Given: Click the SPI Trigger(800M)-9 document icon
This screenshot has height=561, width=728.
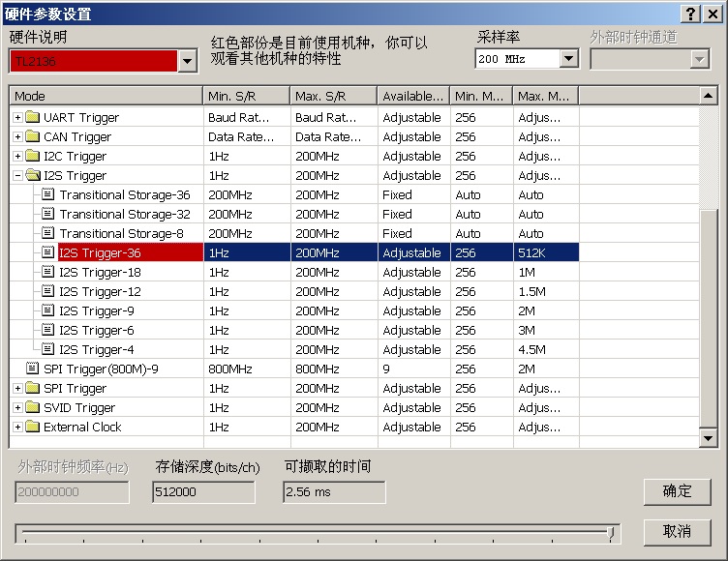Looking at the screenshot, I should click(32, 369).
